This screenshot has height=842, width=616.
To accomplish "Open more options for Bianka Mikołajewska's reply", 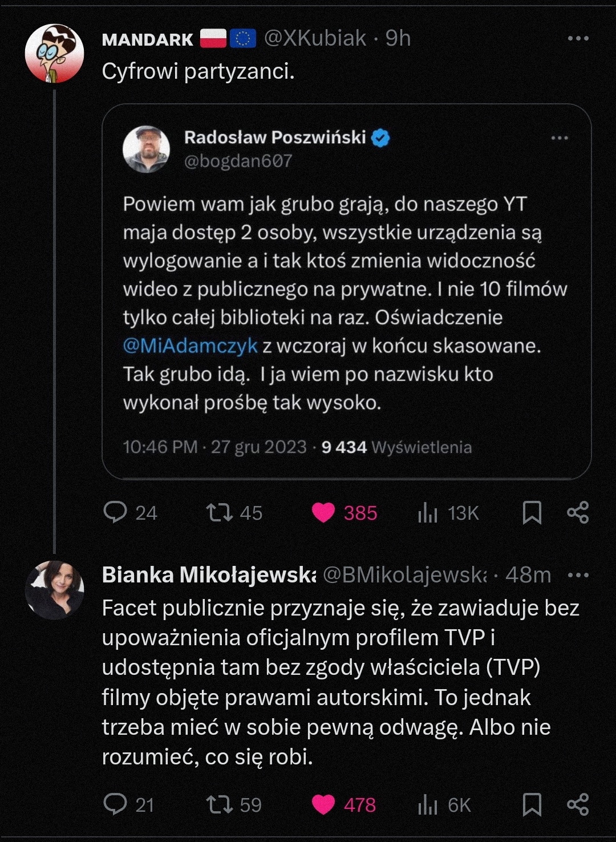I will tap(578, 575).
